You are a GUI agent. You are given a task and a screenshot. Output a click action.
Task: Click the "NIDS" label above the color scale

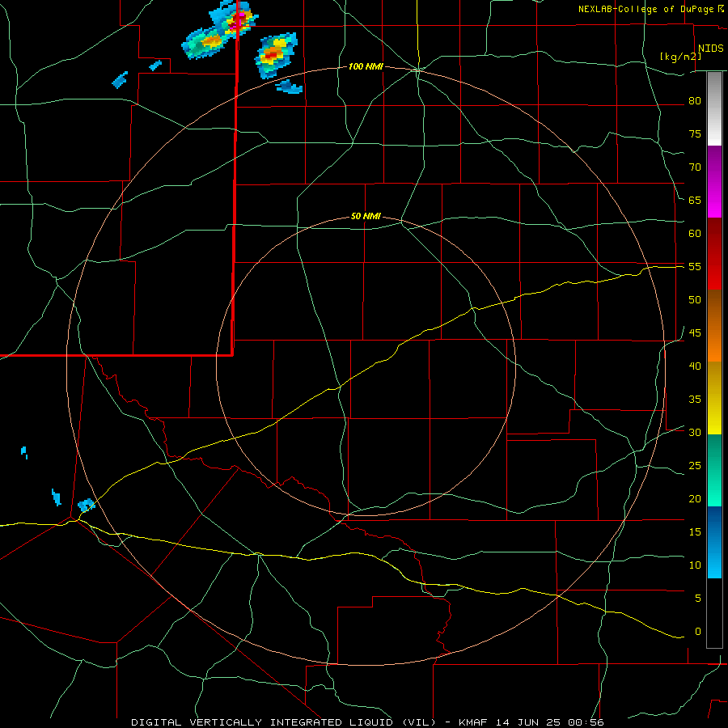click(711, 49)
